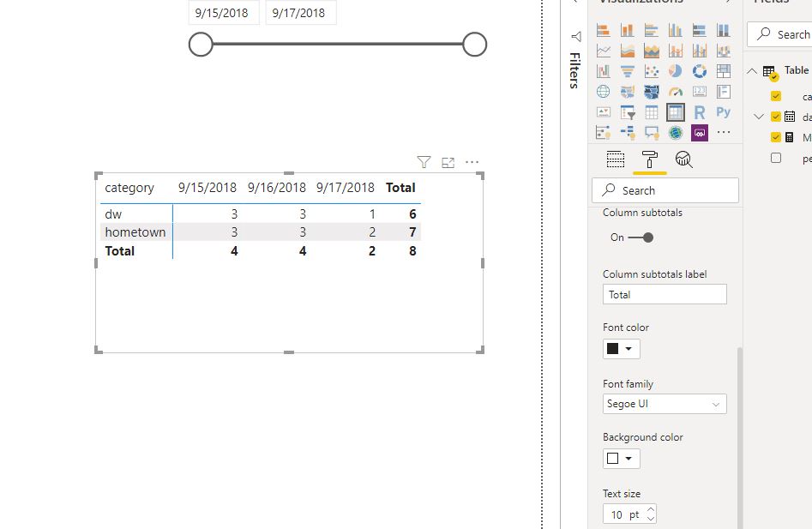Select the Gauge visual
The image size is (812, 529).
pyautogui.click(x=676, y=92)
